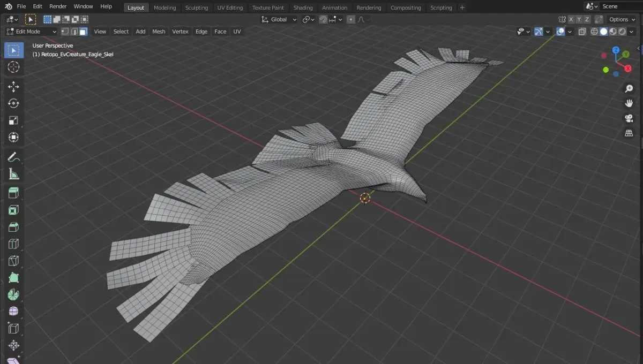
Task: Select the Edge Slide tool
Action: pos(14,329)
